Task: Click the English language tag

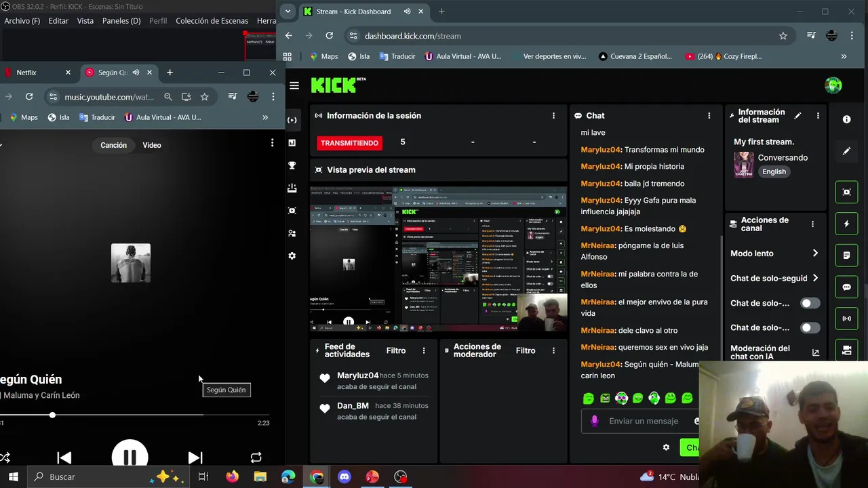Action: [774, 171]
